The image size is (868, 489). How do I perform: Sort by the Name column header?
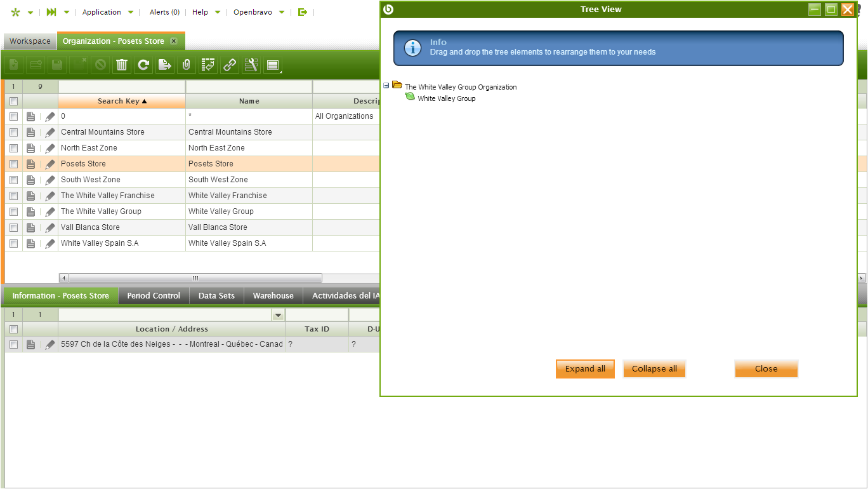pos(249,101)
